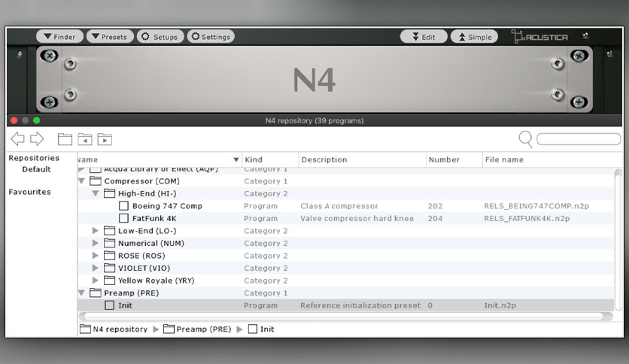Image resolution: width=629 pixels, height=364 pixels.
Task: Collapse the High-End (HI-) folder
Action: click(x=96, y=193)
